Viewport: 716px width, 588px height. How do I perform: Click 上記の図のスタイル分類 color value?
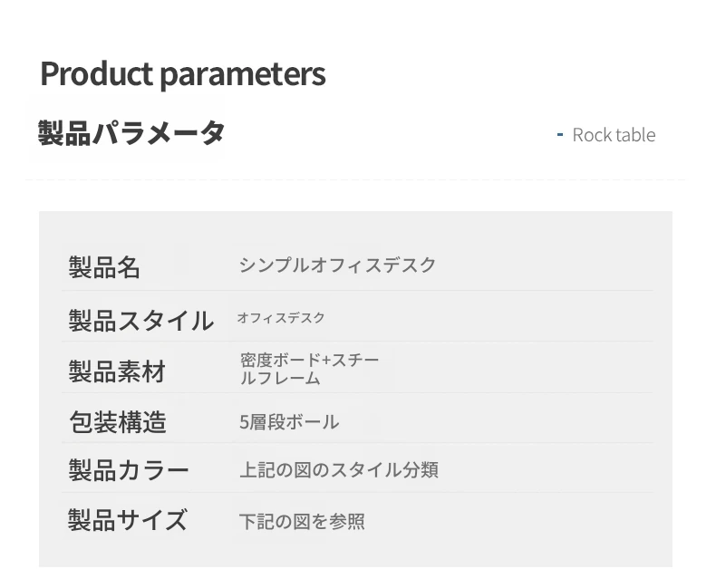coord(339,469)
